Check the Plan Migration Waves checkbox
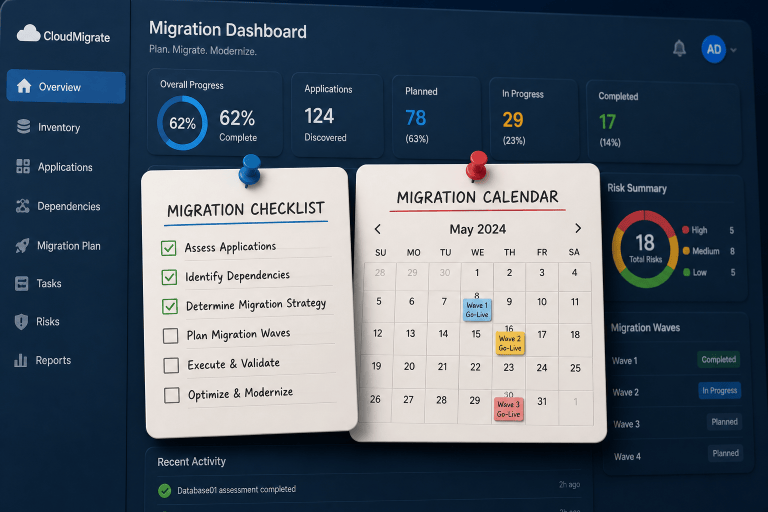This screenshot has width=768, height=512. (x=170, y=336)
